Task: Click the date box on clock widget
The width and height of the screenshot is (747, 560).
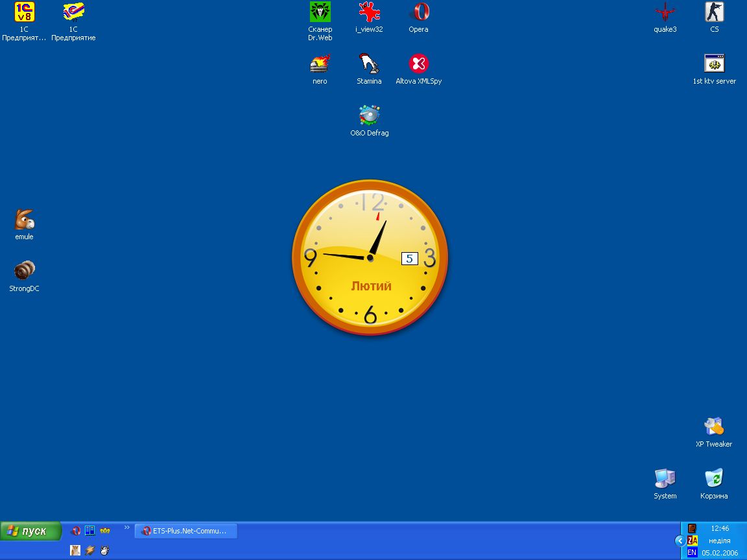Action: coord(409,259)
